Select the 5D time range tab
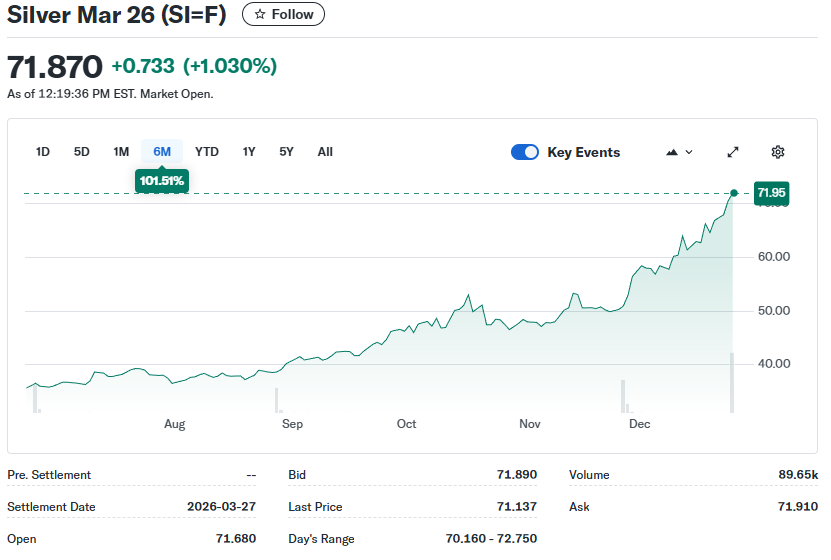 [82, 152]
